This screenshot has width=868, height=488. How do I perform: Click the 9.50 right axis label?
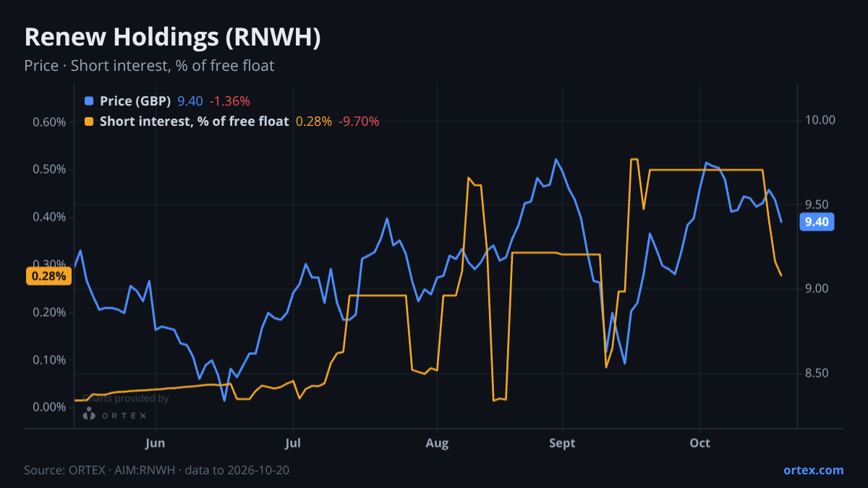coord(817,205)
